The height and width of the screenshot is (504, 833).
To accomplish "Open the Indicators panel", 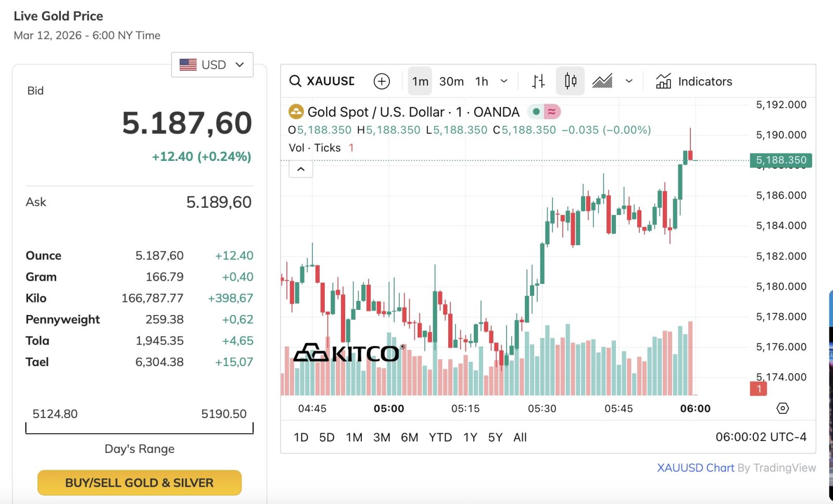I will 694,81.
